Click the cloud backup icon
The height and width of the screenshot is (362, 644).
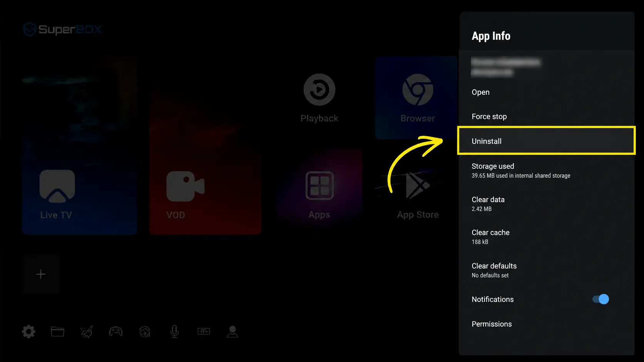145,332
